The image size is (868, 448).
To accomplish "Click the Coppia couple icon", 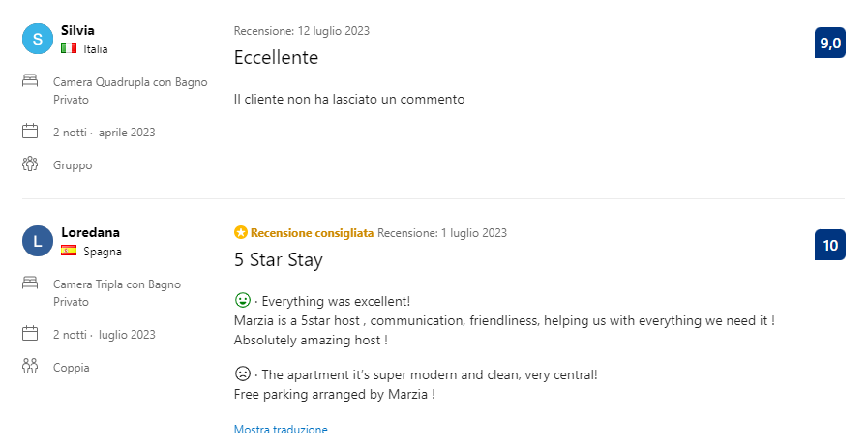I will click(30, 366).
